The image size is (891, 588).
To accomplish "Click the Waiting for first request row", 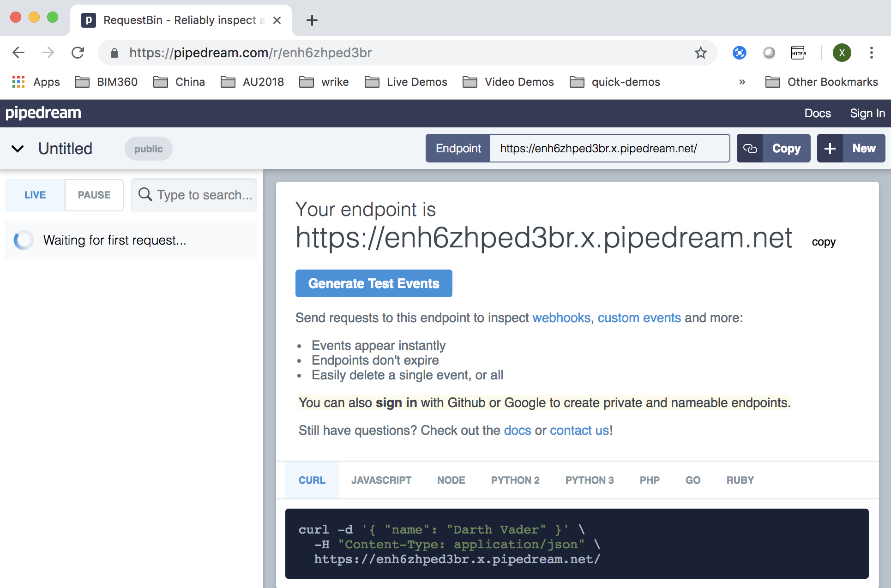I will click(x=131, y=240).
